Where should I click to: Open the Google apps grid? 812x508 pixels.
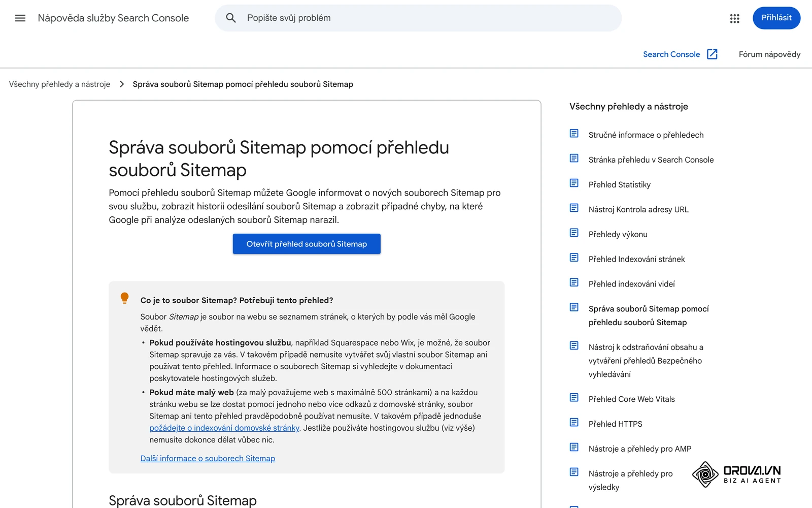coord(734,18)
